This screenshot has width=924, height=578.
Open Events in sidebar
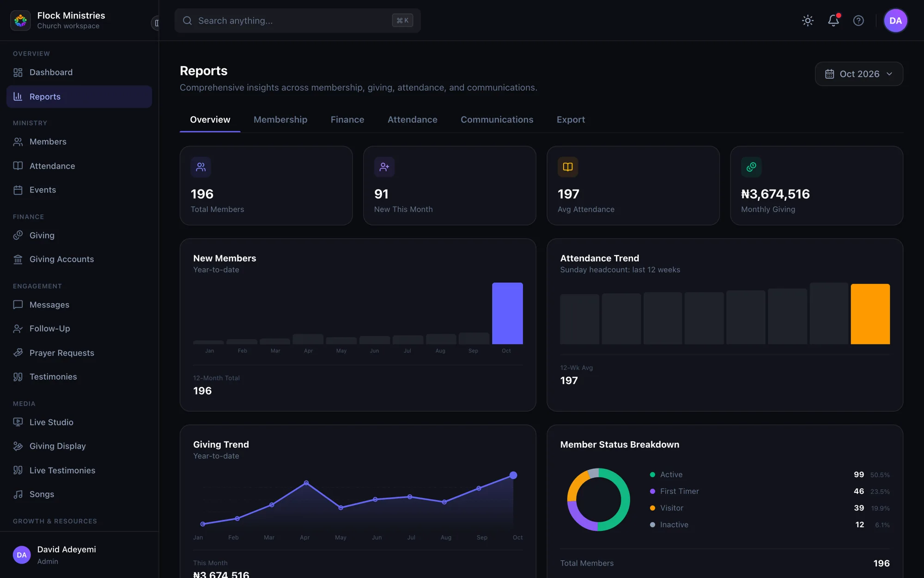tap(79, 190)
